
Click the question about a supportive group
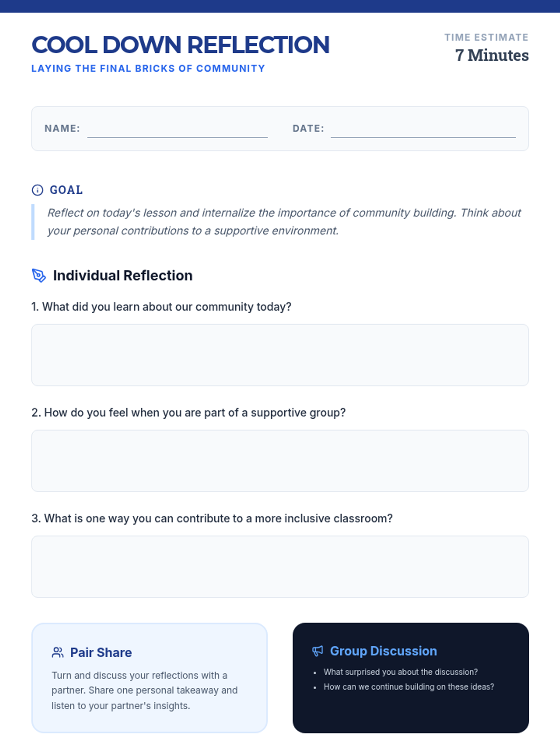(189, 413)
